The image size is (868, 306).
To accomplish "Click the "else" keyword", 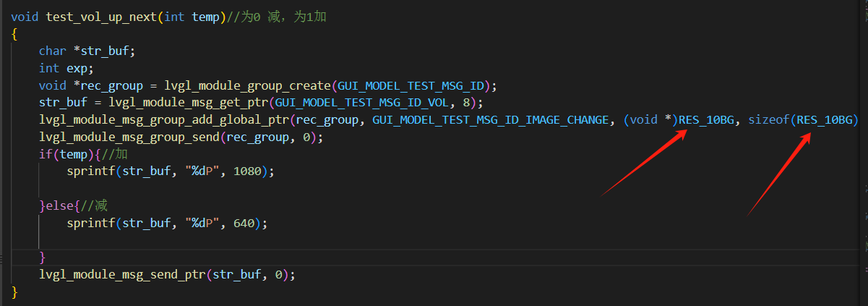I will click(59, 206).
